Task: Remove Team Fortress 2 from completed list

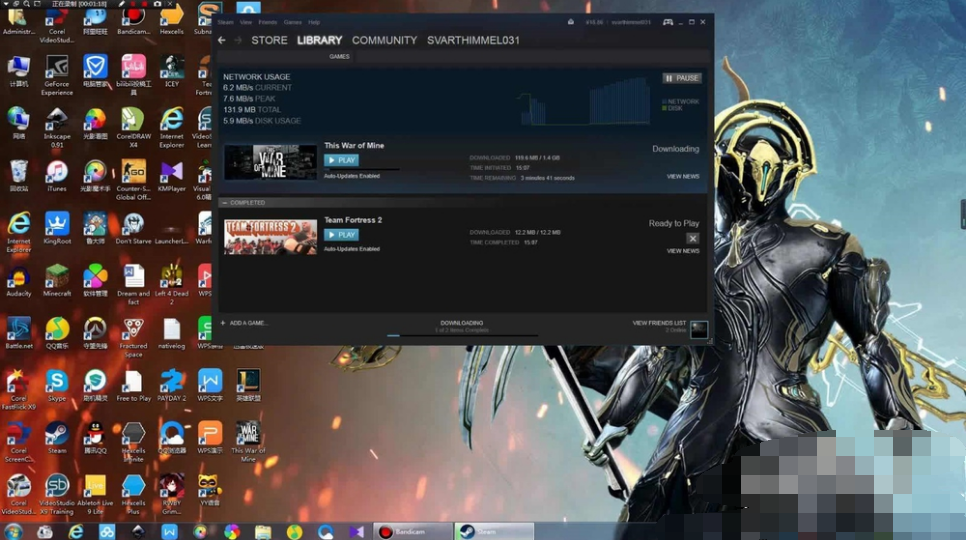Action: tap(692, 238)
